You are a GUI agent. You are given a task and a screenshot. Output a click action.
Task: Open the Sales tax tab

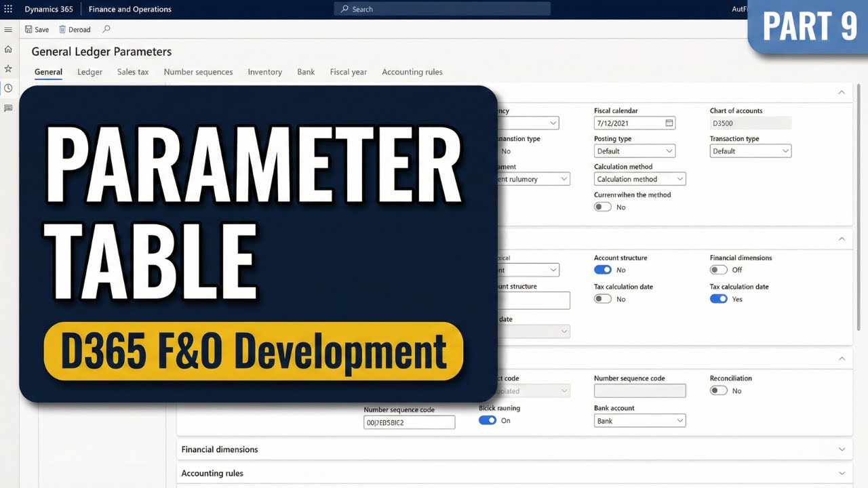133,72
